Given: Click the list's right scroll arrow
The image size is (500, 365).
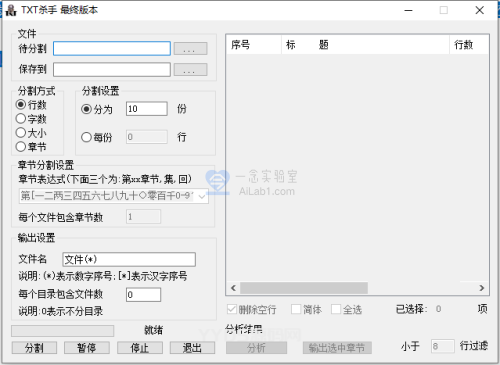Looking at the screenshot, I should pos(482,288).
